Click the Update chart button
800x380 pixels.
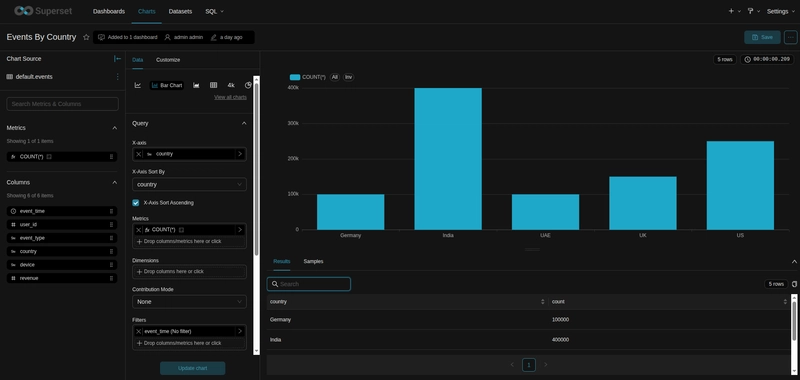point(192,368)
